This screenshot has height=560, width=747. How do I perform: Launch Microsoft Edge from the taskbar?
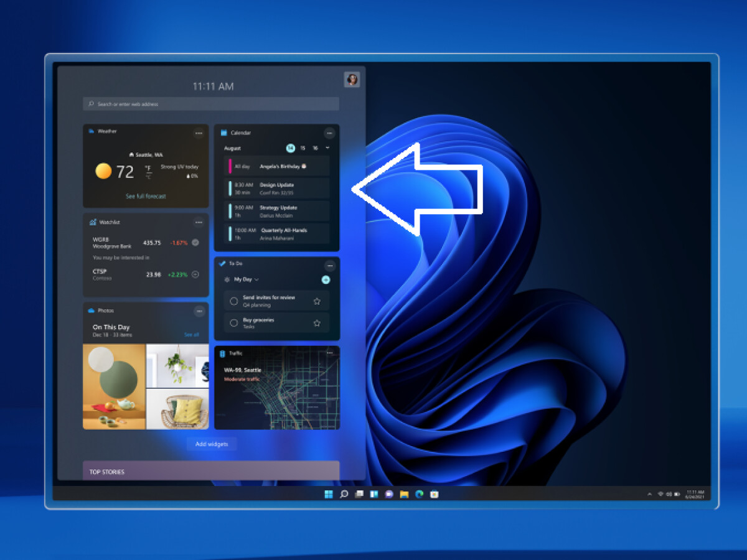pyautogui.click(x=419, y=494)
